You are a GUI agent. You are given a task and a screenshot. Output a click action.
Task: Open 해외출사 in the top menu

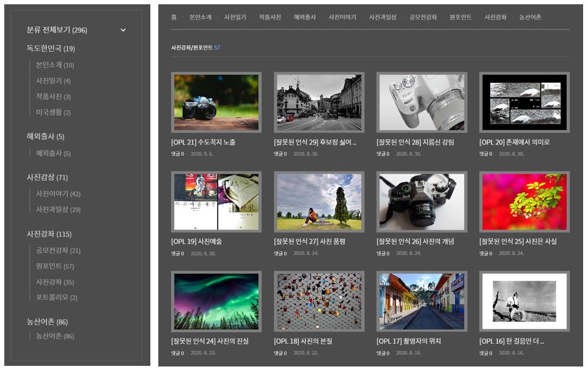(x=304, y=17)
